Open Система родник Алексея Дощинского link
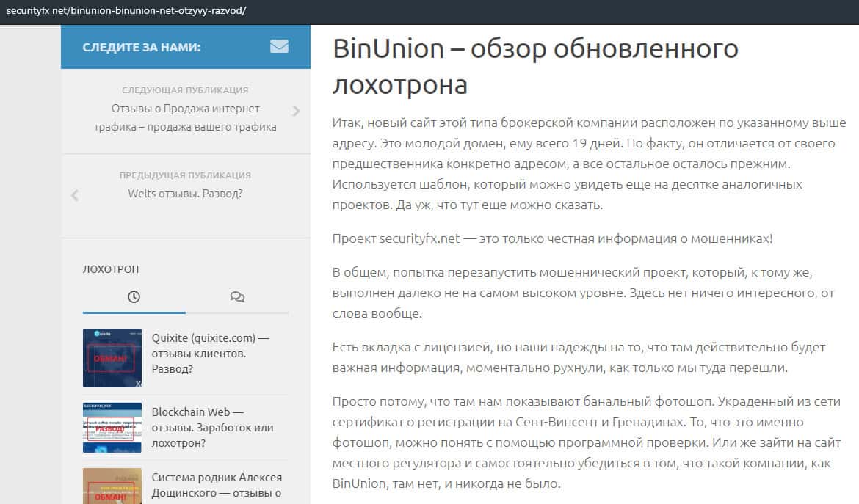859x504 pixels. pos(217,485)
